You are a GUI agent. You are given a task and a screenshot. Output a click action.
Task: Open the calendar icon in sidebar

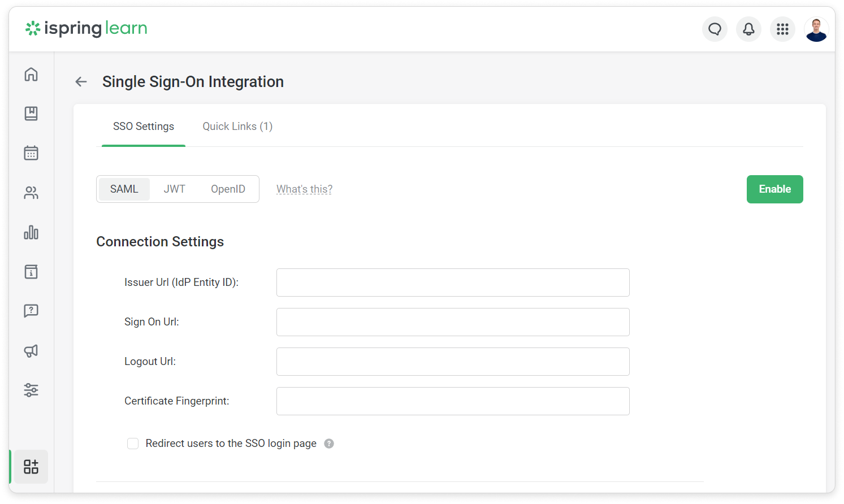point(31,153)
